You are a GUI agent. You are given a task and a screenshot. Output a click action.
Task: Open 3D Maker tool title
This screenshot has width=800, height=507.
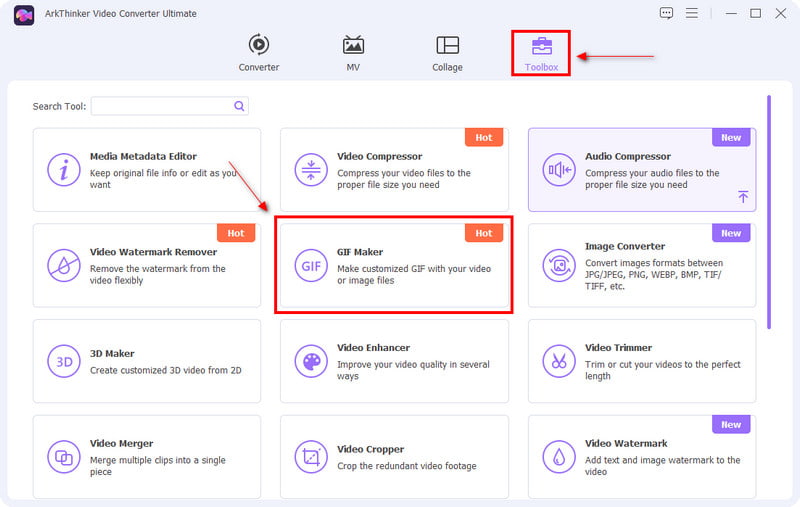(112, 353)
